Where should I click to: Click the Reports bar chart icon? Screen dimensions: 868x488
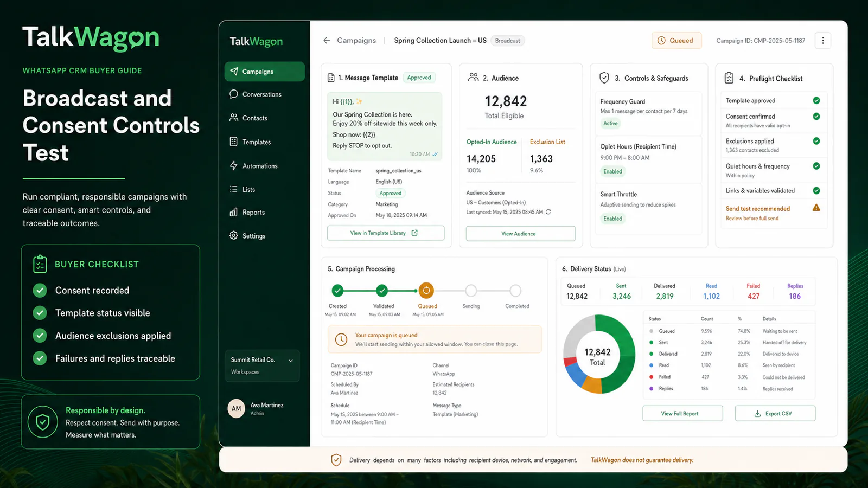click(x=233, y=213)
